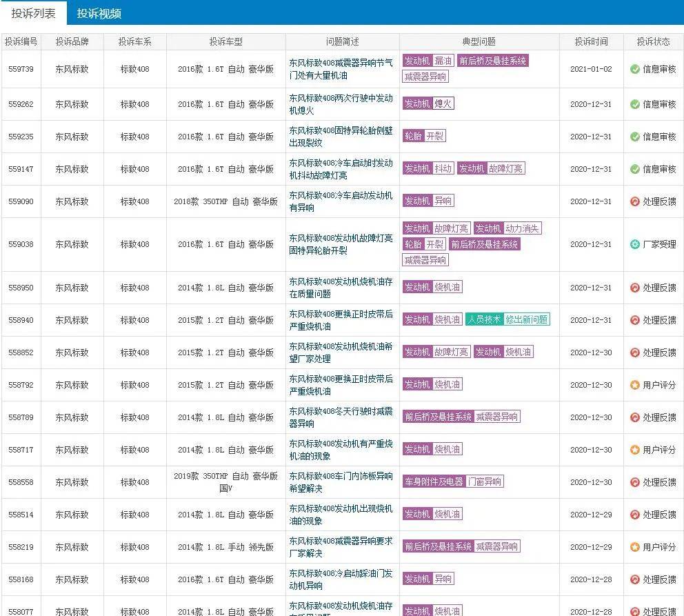Click 用户评分 status in row 558717

[659, 450]
